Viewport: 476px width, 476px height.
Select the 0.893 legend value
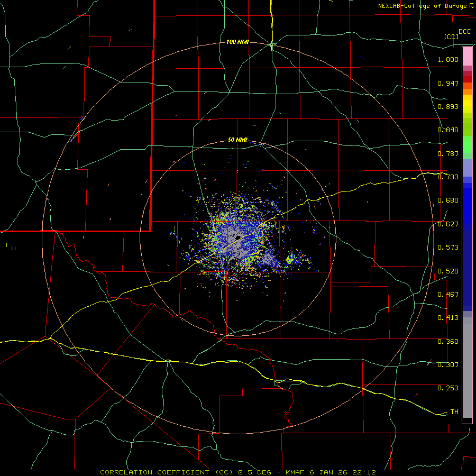(448, 106)
